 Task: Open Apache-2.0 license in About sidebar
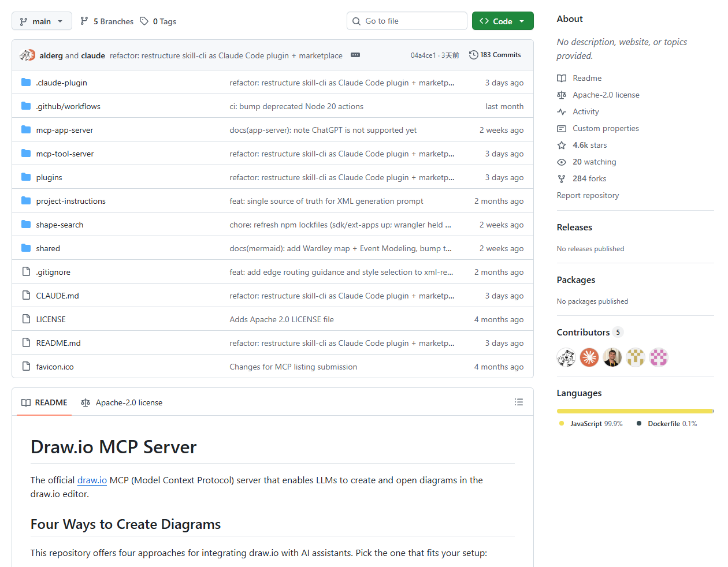pos(606,95)
